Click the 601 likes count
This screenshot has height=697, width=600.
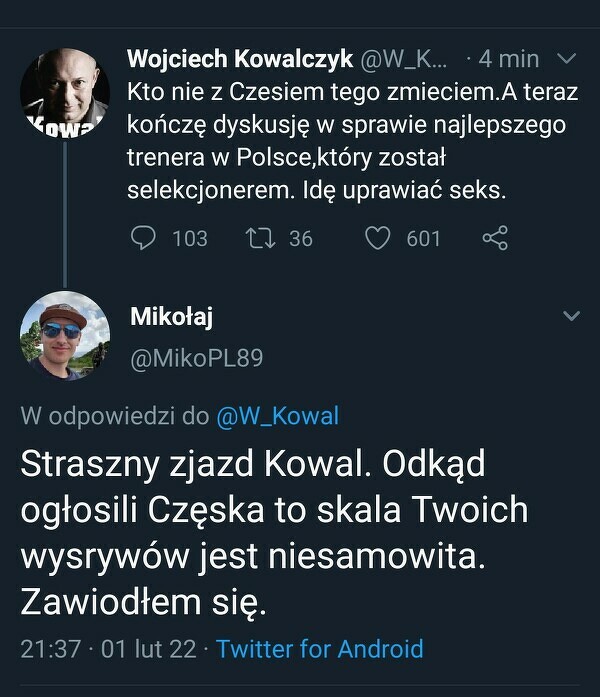click(x=423, y=238)
